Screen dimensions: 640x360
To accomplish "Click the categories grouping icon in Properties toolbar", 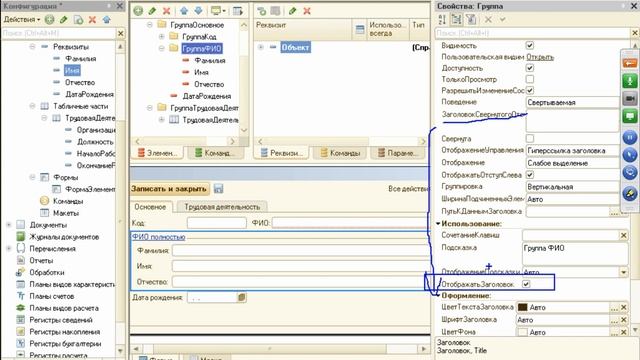I will pyautogui.click(x=456, y=19).
